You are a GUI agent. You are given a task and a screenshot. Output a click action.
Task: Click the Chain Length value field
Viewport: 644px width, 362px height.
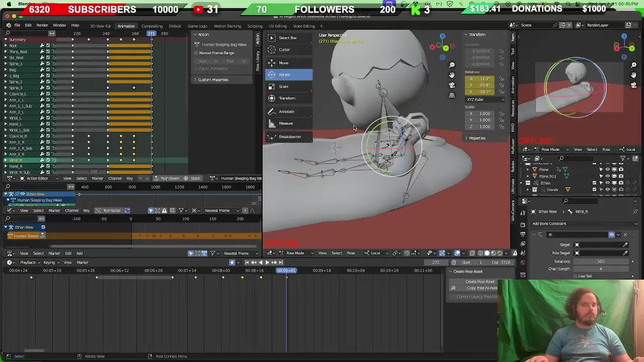coord(600,269)
